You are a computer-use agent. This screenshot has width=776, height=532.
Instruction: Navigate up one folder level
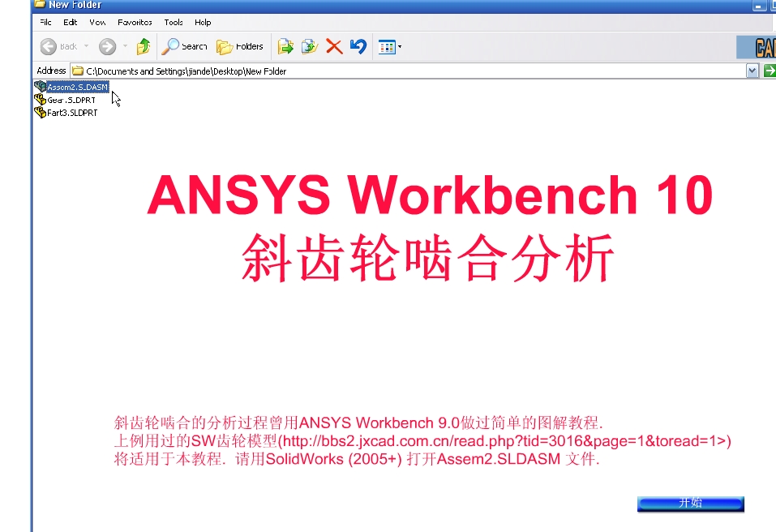pyautogui.click(x=143, y=46)
